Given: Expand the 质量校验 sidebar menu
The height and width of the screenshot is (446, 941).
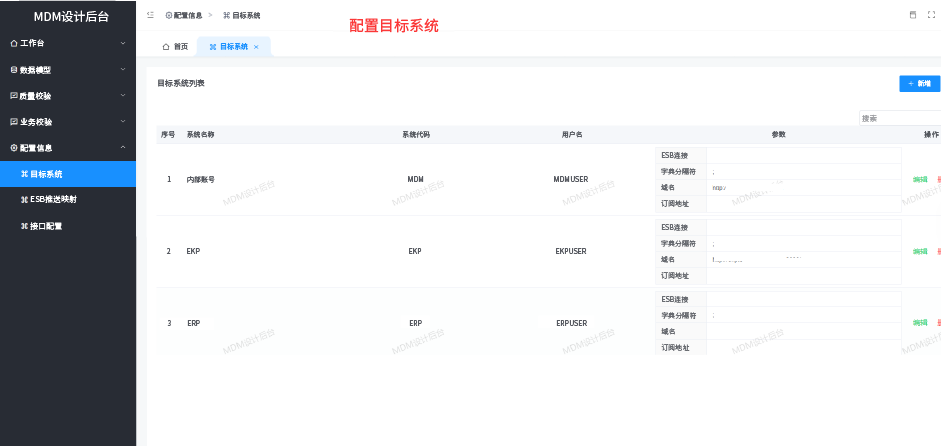Looking at the screenshot, I should coord(67,96).
